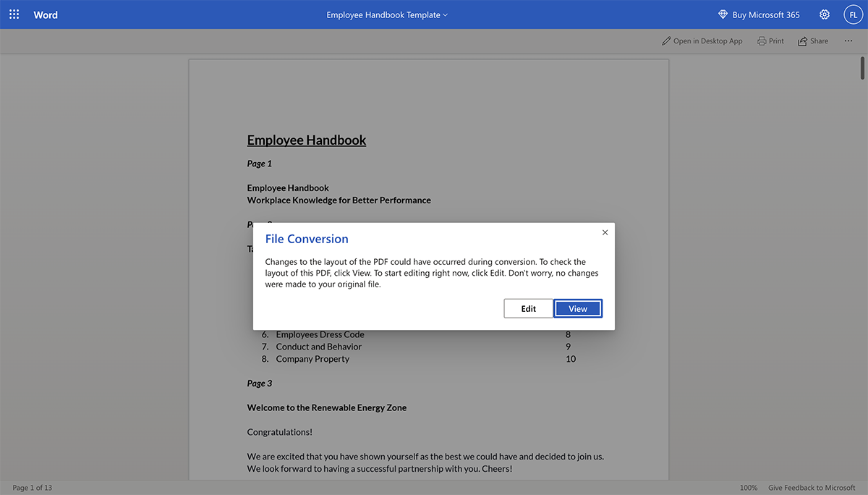Click the vertical scrollbar thumb

tap(862, 67)
